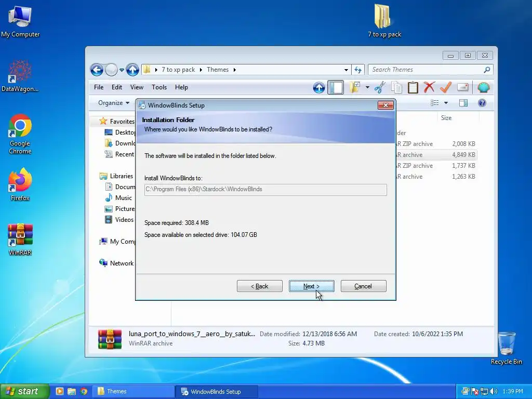The image size is (532, 399).
Task: Click Recycle Bin desktop icon
Action: [506, 348]
